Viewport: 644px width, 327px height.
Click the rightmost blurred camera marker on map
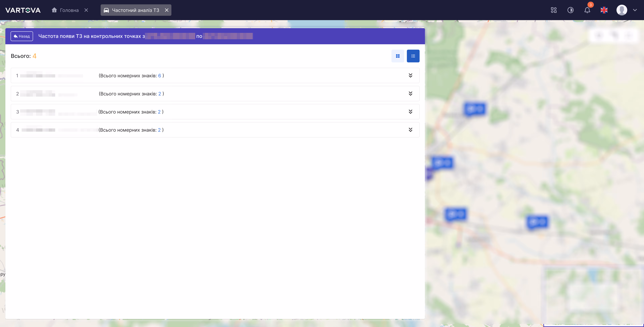click(x=537, y=222)
